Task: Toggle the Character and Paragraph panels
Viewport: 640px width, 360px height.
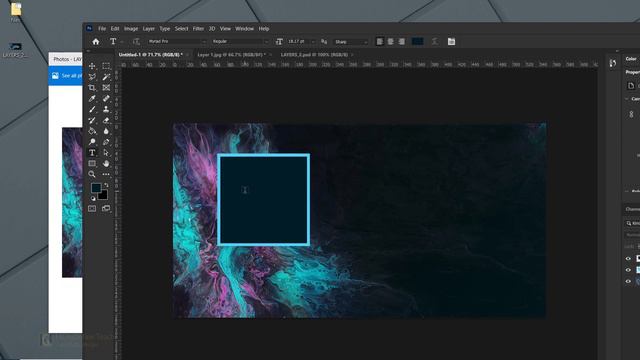Action: pos(451,42)
